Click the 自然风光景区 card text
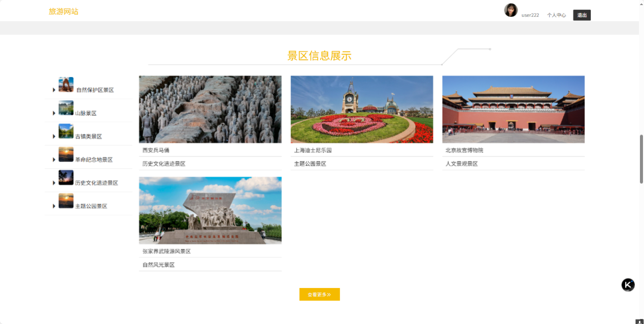The image size is (644, 324). coord(158,265)
